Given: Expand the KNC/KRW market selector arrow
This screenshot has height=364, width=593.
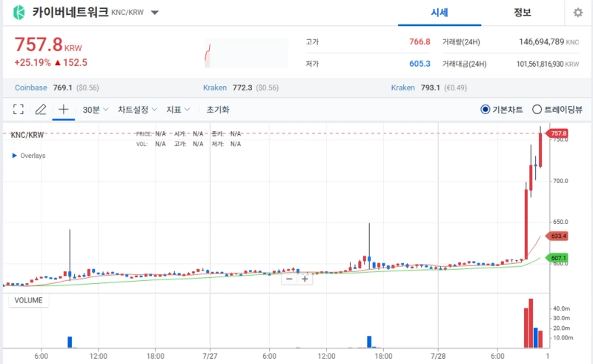Looking at the screenshot, I should tap(154, 13).
